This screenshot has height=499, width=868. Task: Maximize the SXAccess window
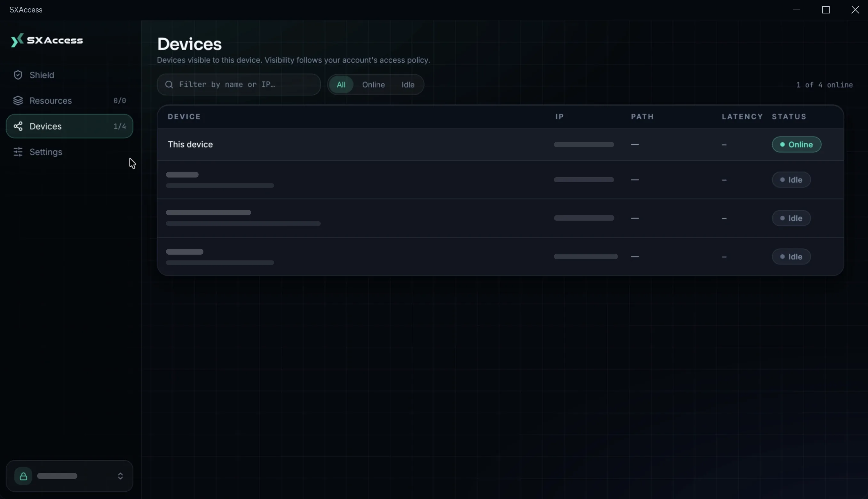[x=826, y=10]
